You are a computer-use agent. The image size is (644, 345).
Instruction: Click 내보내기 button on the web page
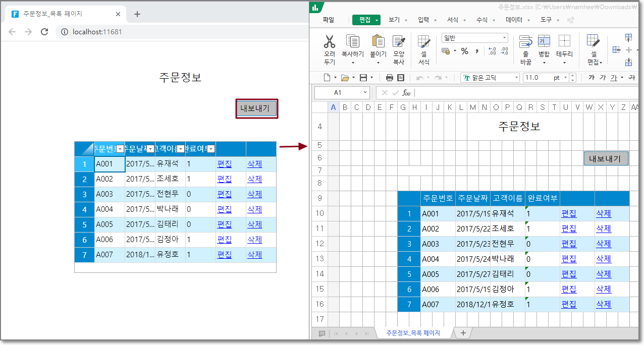click(257, 108)
